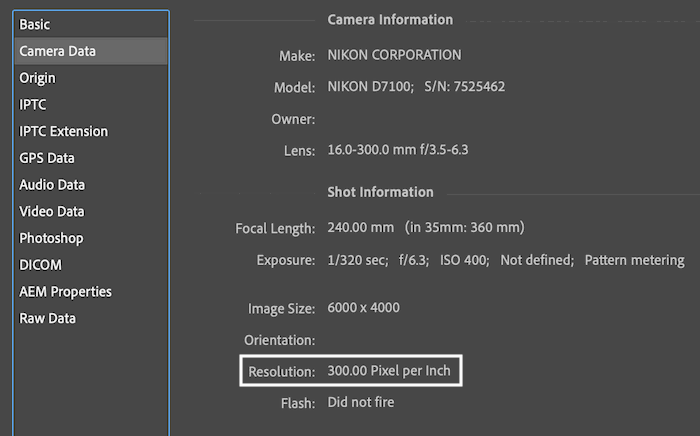Click the empty Owner field
Screen dimensions: 700x436
pyautogui.click(x=402, y=119)
